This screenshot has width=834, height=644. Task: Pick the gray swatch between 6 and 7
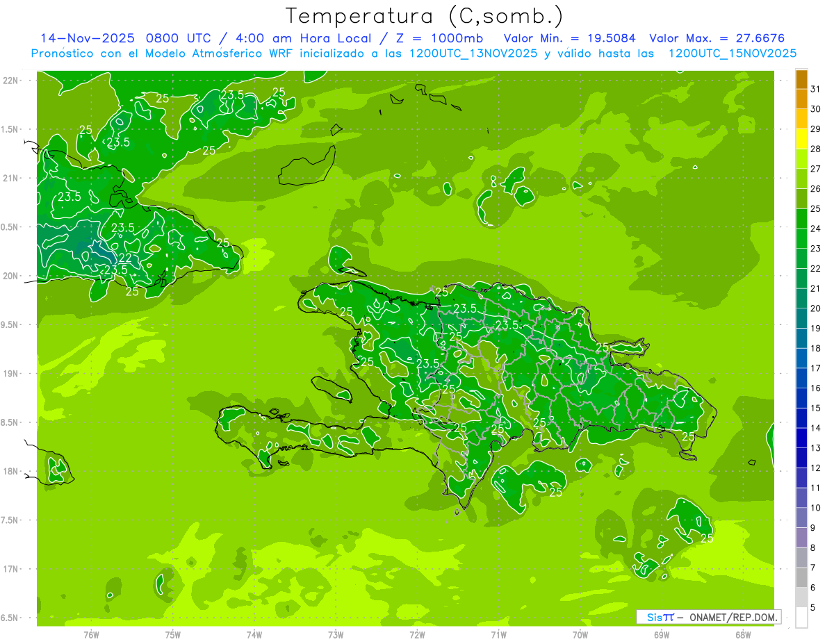point(801,578)
